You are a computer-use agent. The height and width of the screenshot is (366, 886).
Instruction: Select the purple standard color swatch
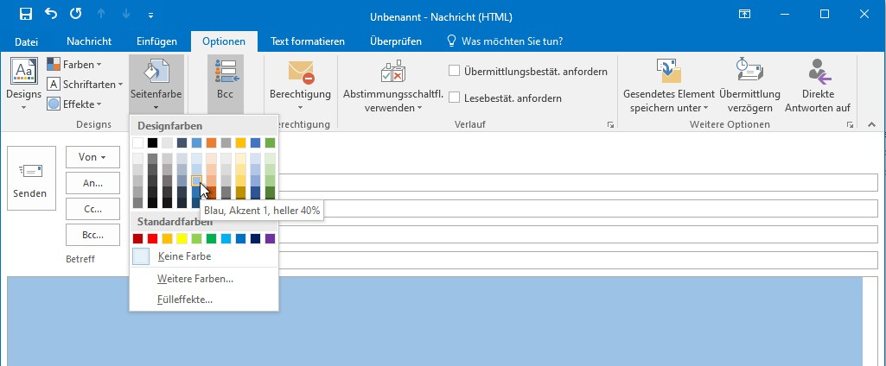270,238
